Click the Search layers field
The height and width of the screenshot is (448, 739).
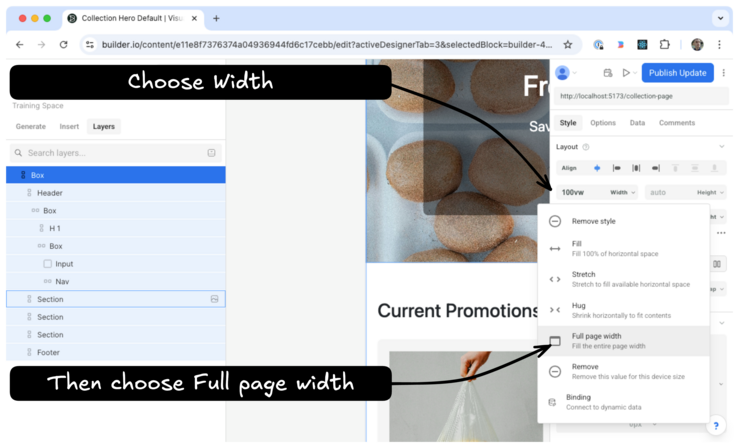(x=115, y=153)
